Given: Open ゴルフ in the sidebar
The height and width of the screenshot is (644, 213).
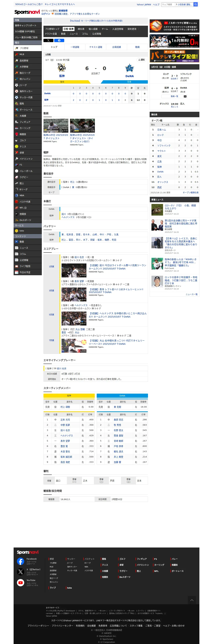Looking at the screenshot, I should (28, 140).
